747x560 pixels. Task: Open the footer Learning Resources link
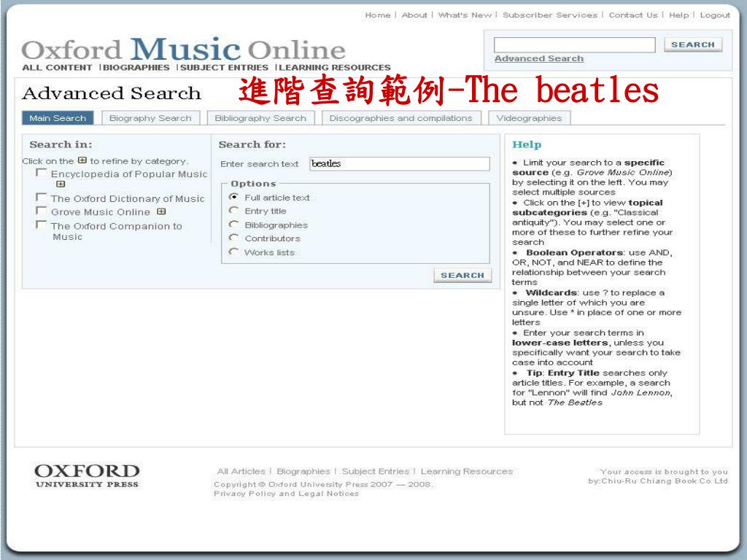point(467,472)
